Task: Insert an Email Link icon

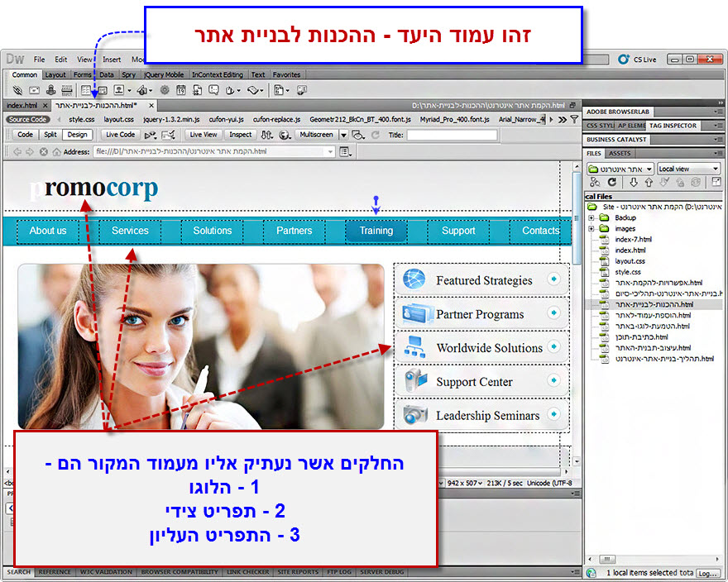Action: pos(35,90)
